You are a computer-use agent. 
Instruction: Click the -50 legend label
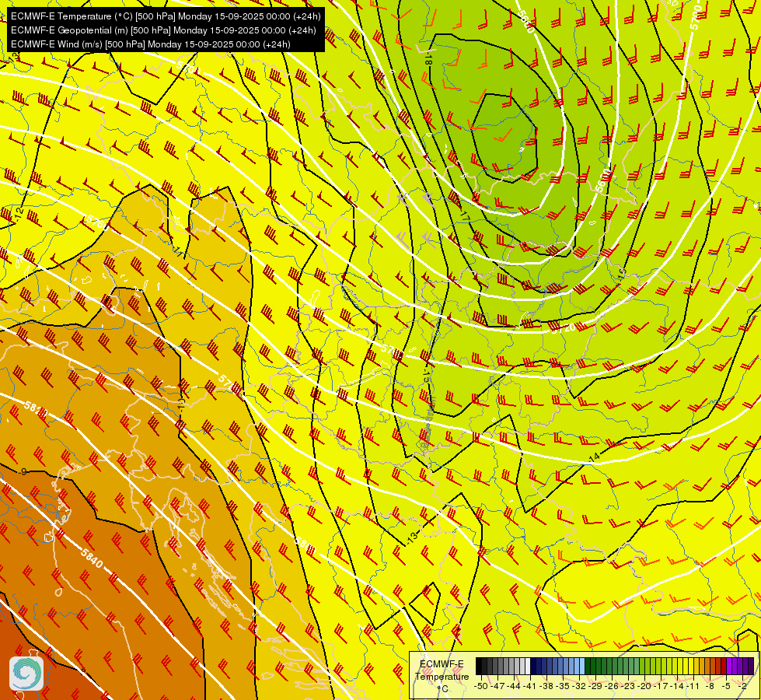480,686
